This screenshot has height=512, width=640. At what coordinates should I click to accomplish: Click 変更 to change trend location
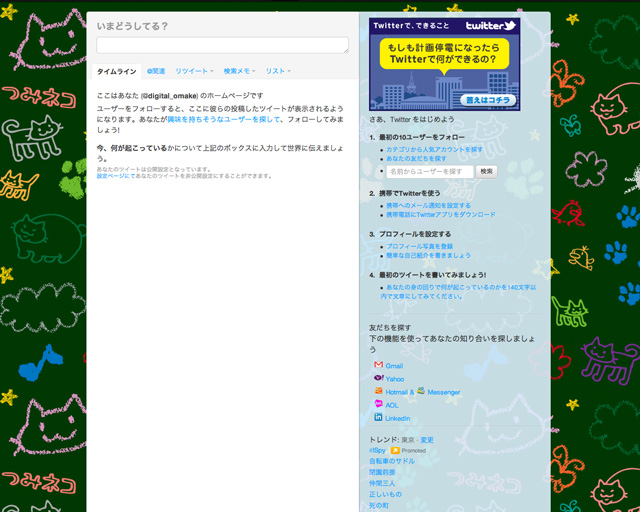click(x=427, y=440)
